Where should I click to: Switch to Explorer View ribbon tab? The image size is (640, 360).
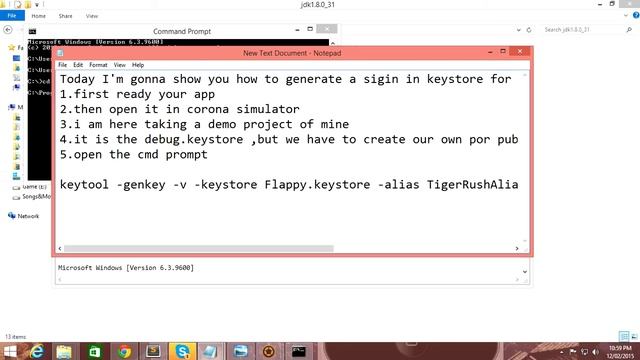tap(92, 16)
